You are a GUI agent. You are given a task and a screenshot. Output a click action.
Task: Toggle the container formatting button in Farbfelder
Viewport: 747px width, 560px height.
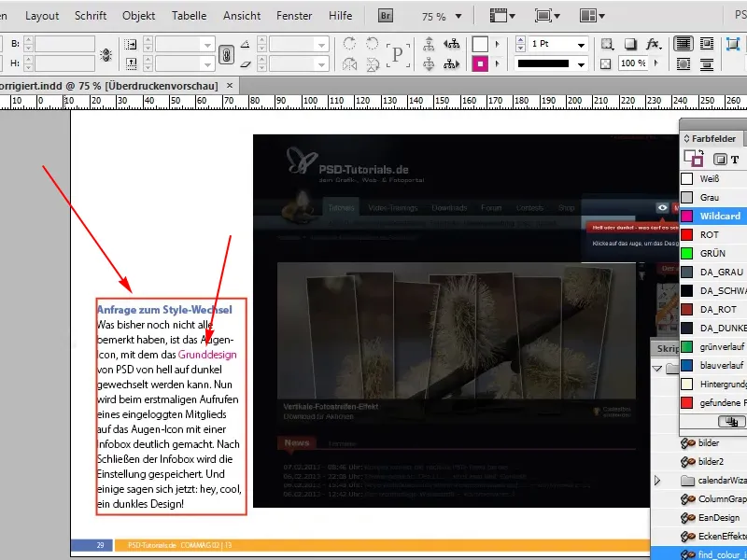click(x=720, y=160)
